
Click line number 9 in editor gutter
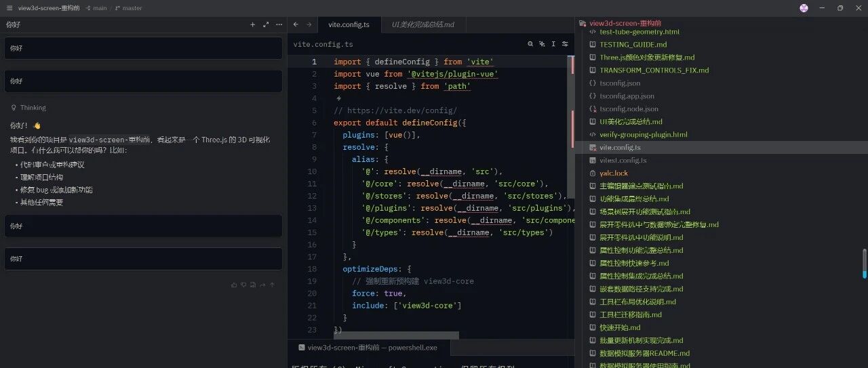[313, 159]
